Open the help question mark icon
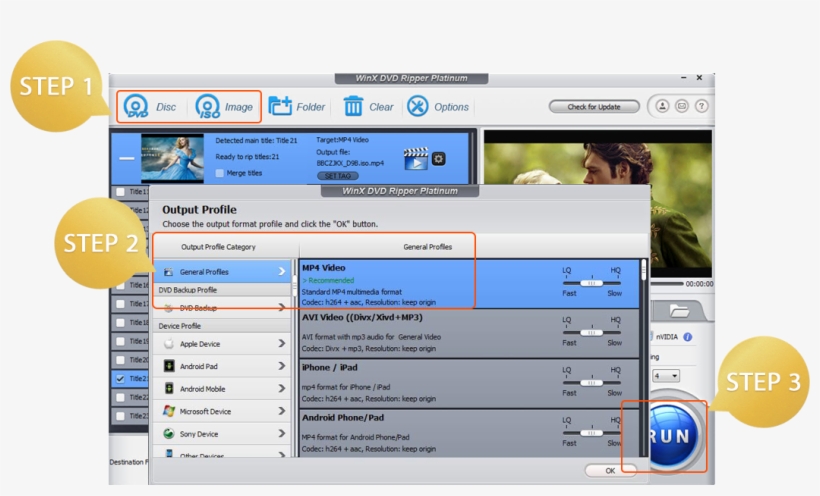Screen dimensions: 820x496 coord(701,106)
